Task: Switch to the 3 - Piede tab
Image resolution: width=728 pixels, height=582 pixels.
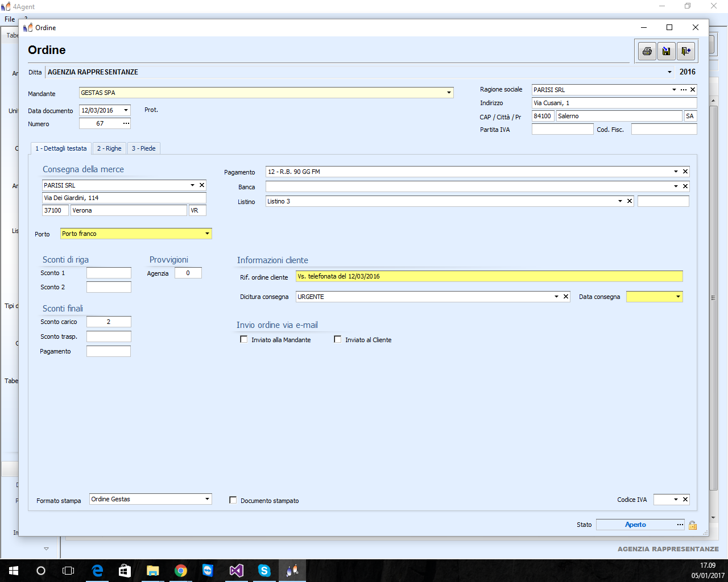Action: [144, 148]
